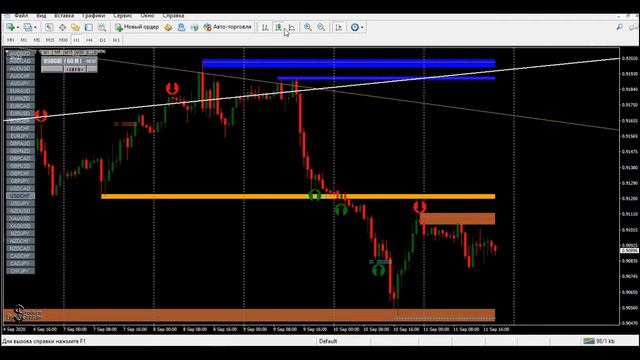Open the Вставка menu
This screenshot has width=640, height=360.
(64, 16)
